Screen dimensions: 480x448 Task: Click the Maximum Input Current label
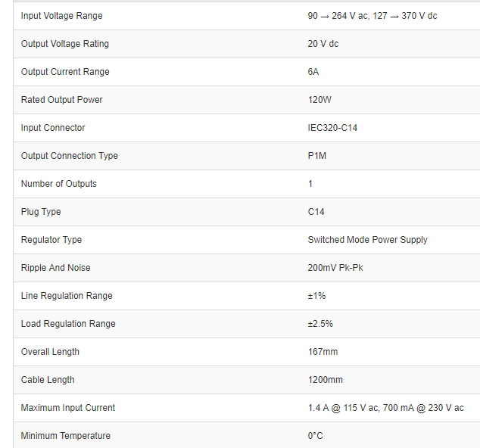coord(68,408)
